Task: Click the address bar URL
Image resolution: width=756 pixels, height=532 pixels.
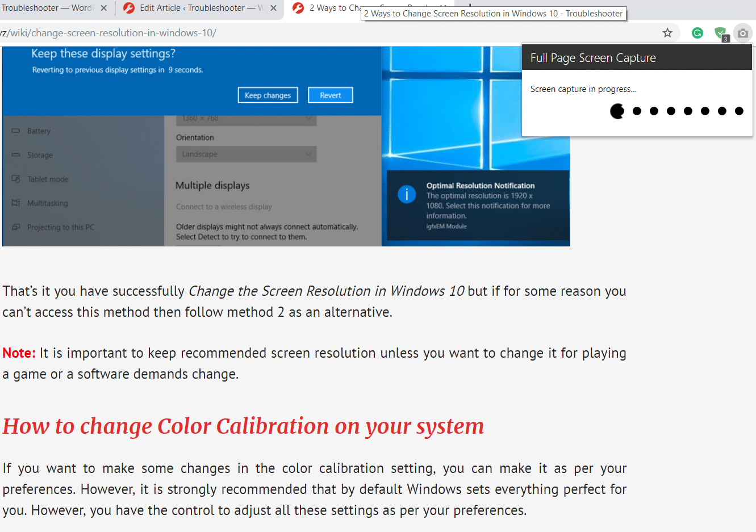Action: pos(108,33)
